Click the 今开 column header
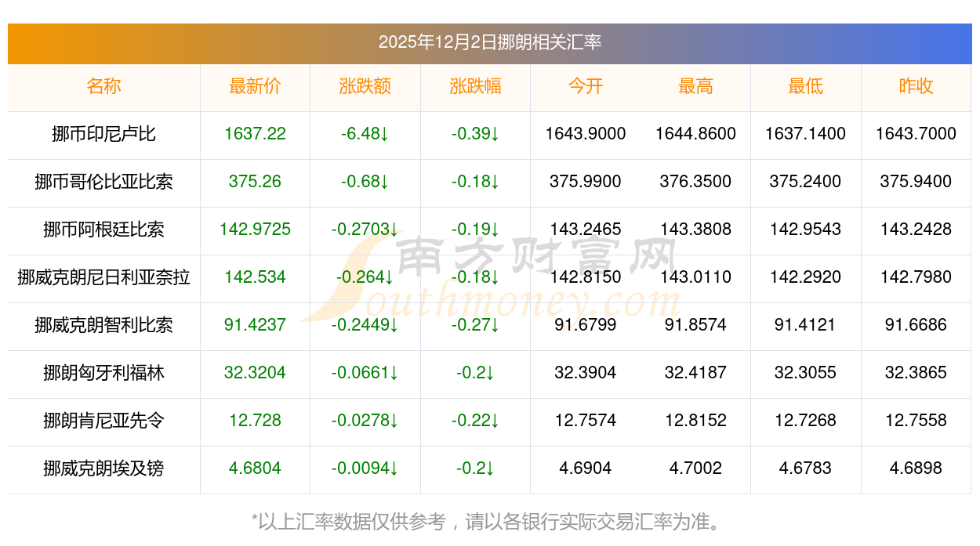Viewport: 980px width, 546px height. pos(586,86)
